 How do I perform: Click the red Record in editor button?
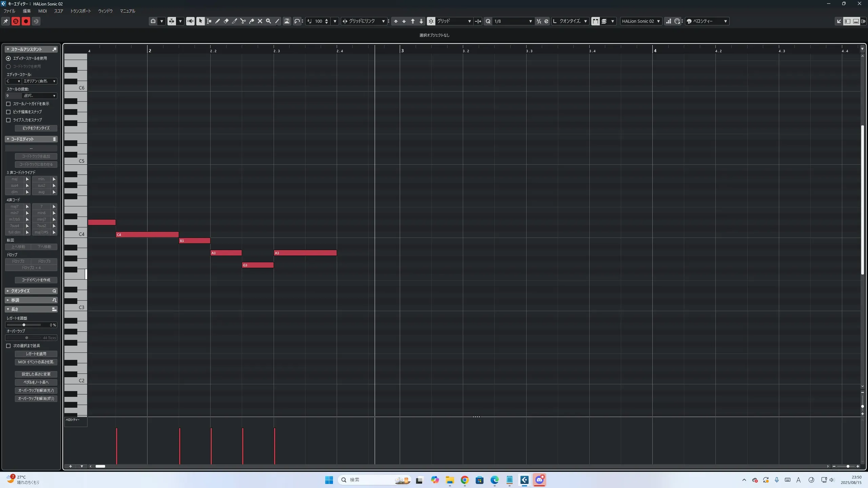26,21
